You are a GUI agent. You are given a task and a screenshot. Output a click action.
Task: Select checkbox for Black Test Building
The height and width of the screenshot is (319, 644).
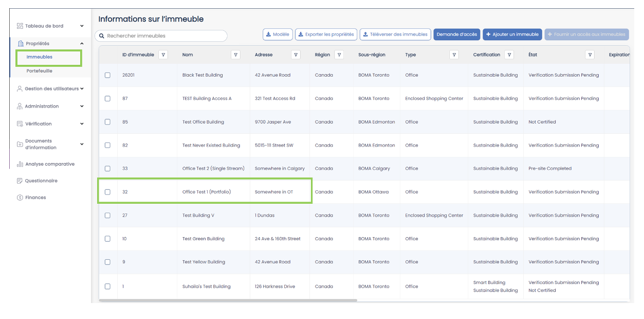(107, 75)
